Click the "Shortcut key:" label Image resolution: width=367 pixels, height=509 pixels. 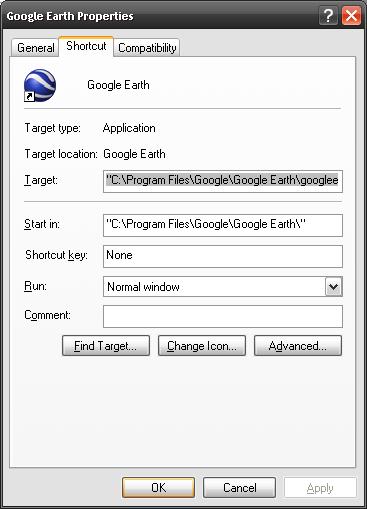pyautogui.click(x=56, y=255)
